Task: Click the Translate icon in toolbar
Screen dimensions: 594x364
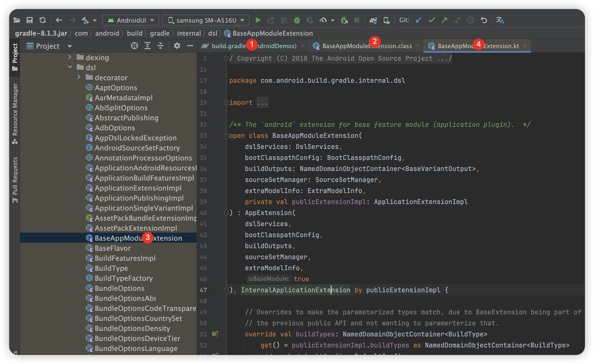Action: click(x=500, y=20)
